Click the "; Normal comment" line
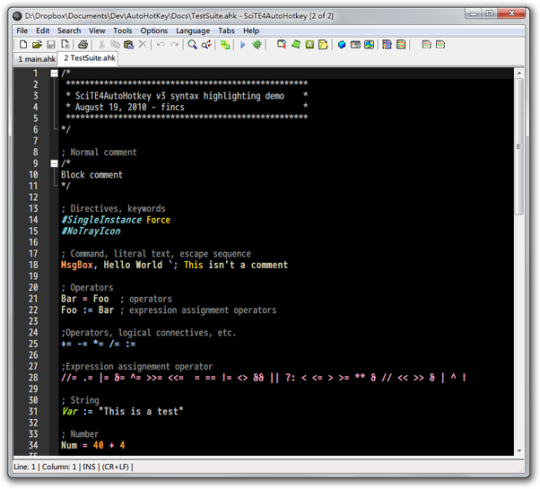This screenshot has width=540, height=489. [99, 152]
